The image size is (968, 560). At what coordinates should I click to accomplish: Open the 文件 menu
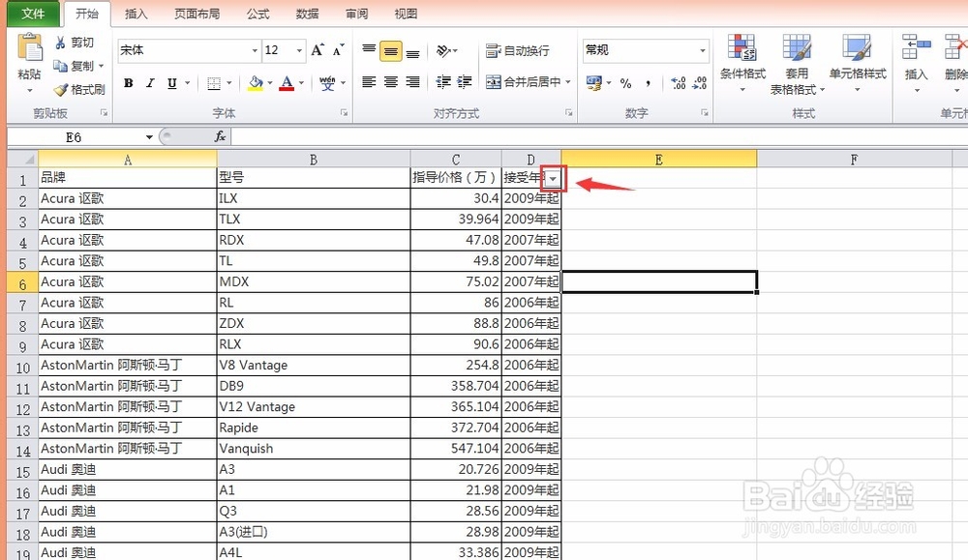coord(33,14)
